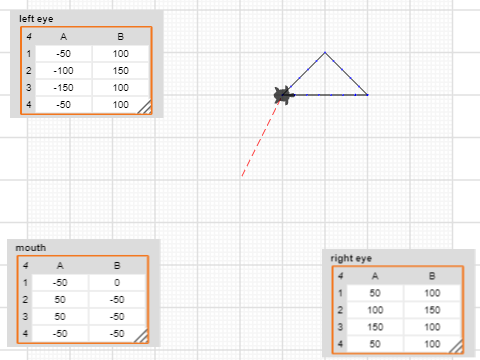Click cell A4 (50) in right eye table
Image resolution: width=480 pixels, height=360 pixels.
(x=375, y=344)
